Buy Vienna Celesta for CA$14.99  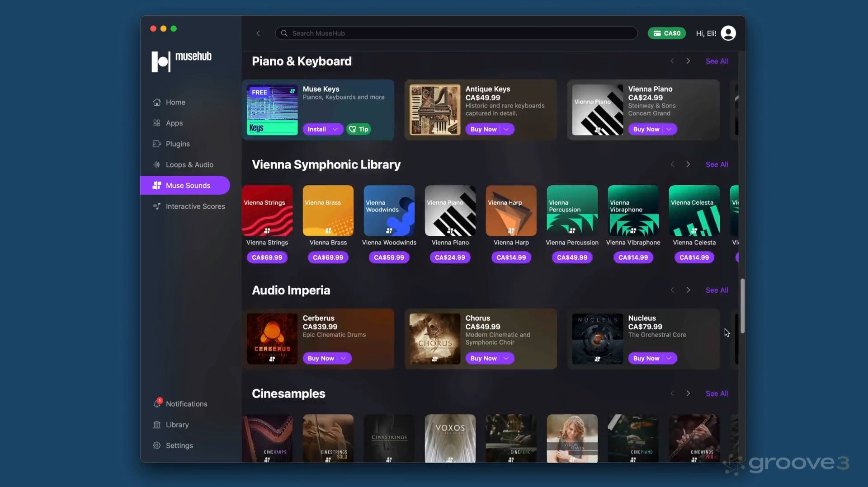(694, 258)
